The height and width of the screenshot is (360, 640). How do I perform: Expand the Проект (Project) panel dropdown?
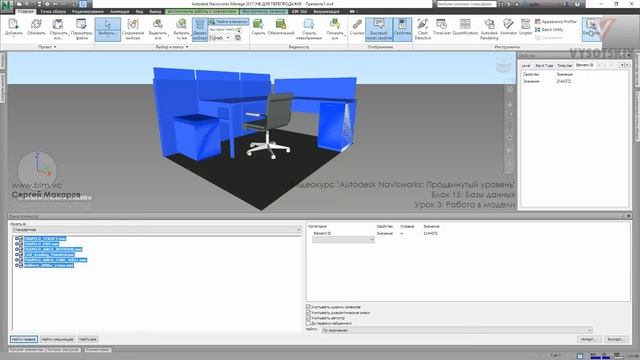pos(55,47)
